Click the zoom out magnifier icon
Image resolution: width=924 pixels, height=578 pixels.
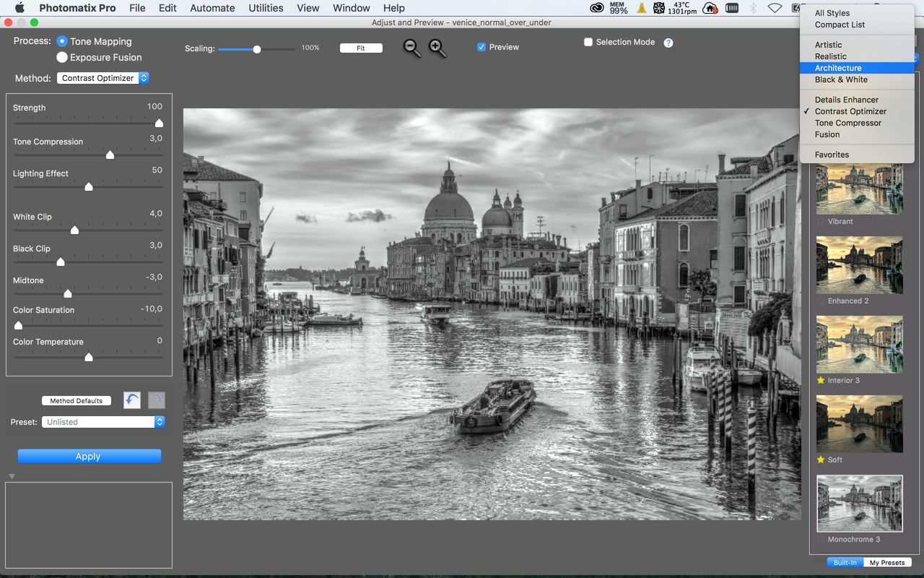(x=412, y=48)
